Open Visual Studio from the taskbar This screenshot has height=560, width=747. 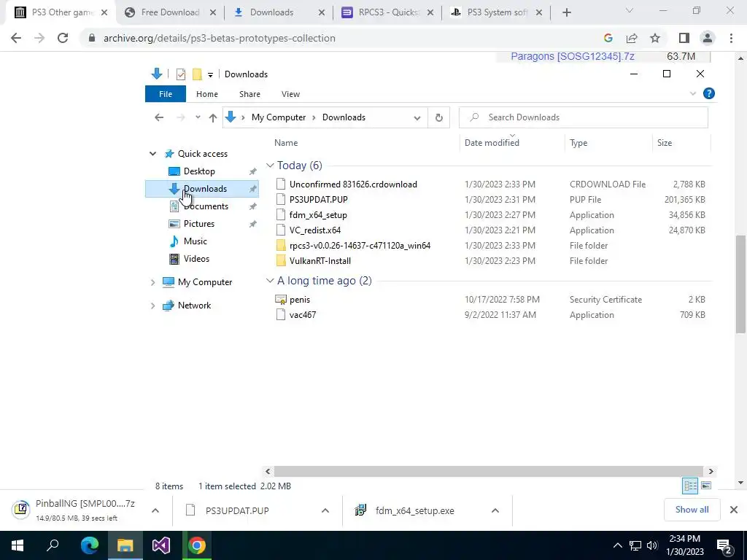tap(161, 545)
